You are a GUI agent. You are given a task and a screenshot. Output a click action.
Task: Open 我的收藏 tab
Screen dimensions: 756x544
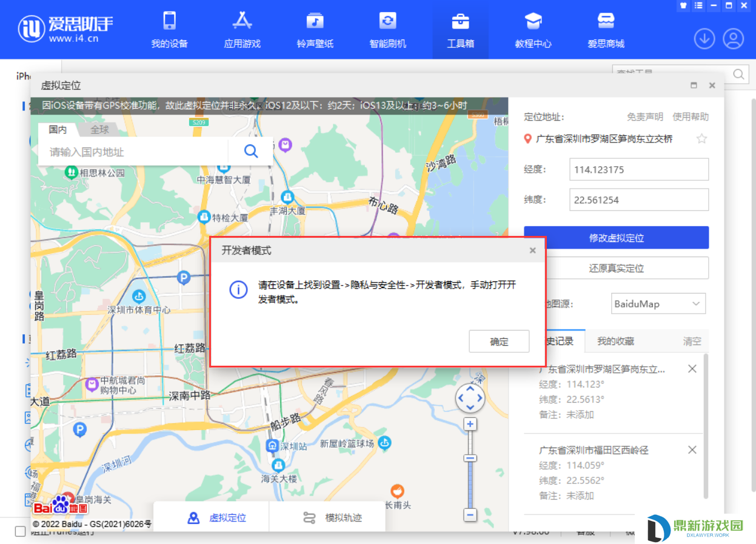(615, 341)
